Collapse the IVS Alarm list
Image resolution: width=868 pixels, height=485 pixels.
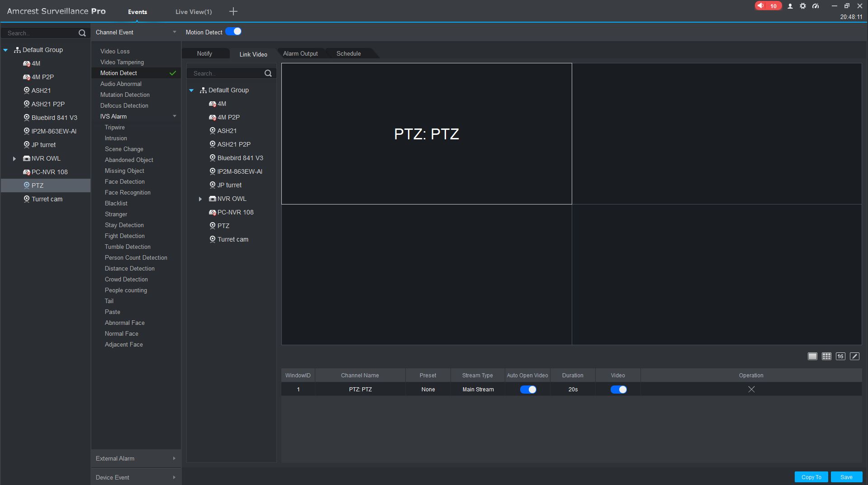point(174,116)
